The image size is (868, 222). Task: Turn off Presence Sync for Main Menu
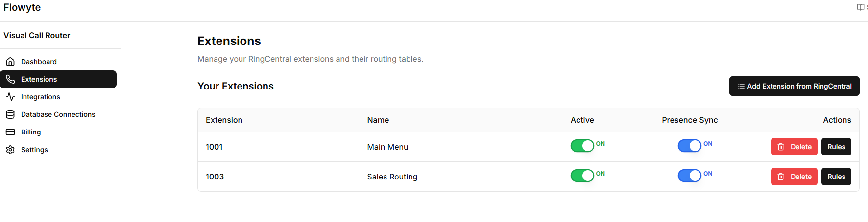[689, 146]
